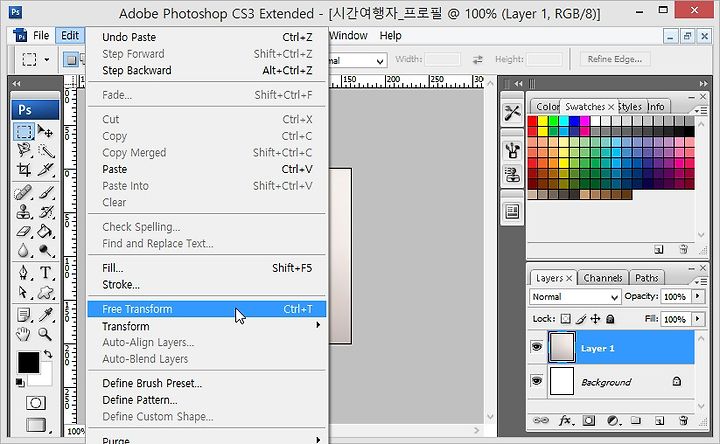
Task: Select the Healing Brush tool
Action: (x=23, y=192)
